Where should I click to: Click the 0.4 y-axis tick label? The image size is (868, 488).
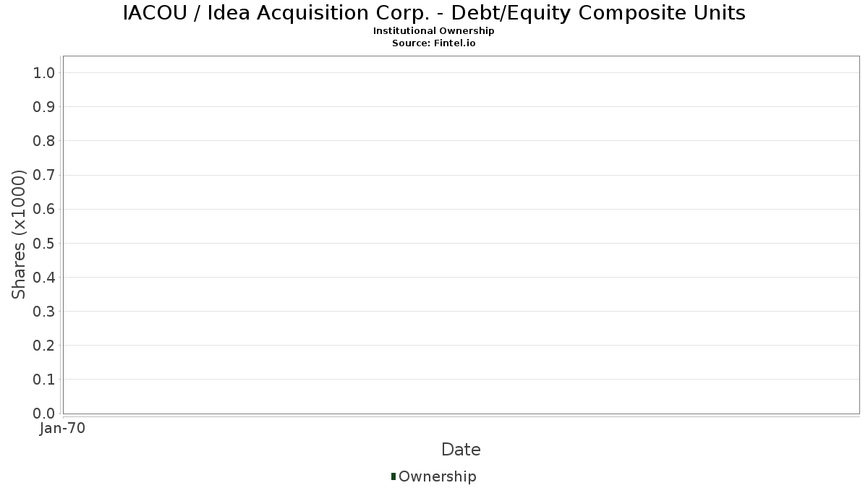(44, 278)
